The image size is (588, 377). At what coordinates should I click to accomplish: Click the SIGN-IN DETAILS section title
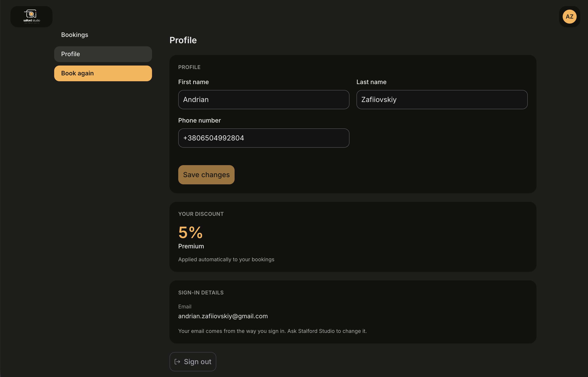(201, 292)
